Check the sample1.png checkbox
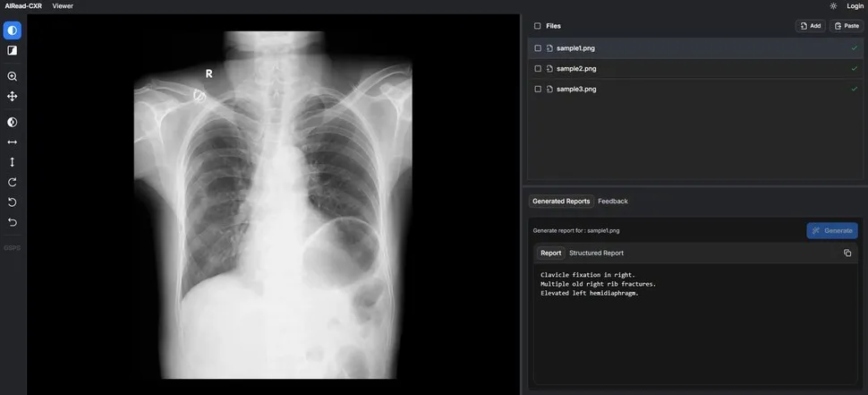The width and height of the screenshot is (868, 395). [x=538, y=48]
